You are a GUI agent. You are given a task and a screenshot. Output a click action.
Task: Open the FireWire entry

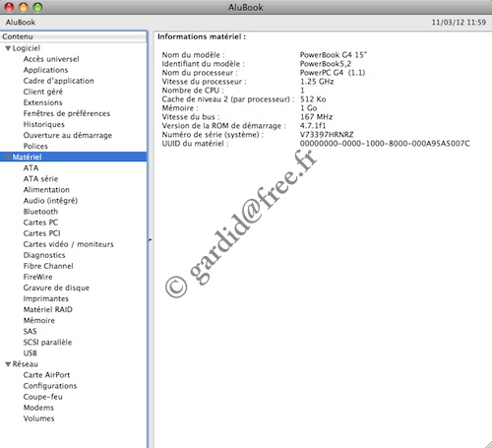pos(37,277)
